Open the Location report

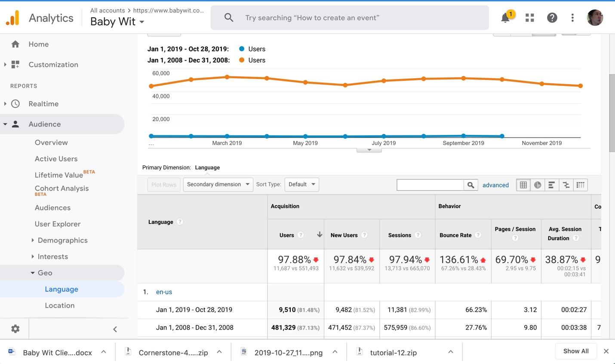[x=60, y=306]
